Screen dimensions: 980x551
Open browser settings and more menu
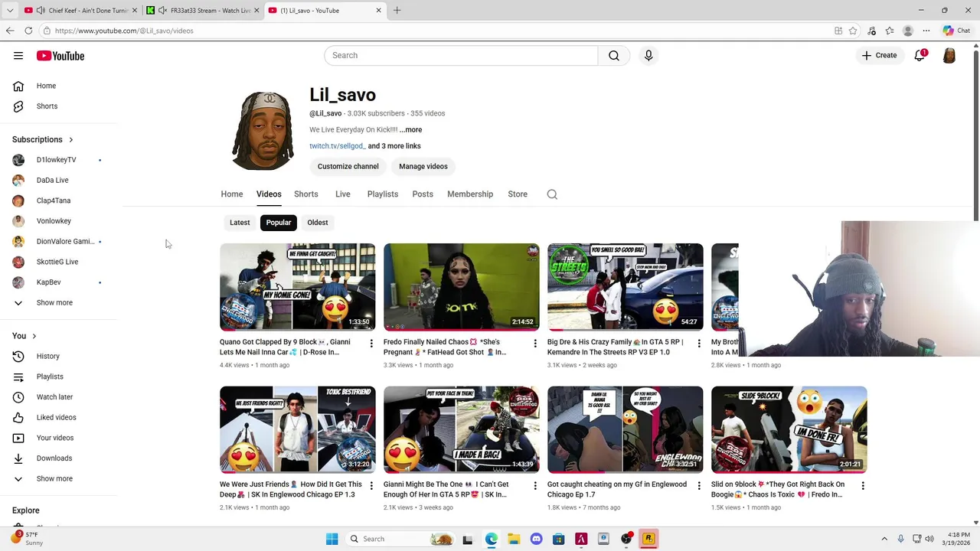[x=926, y=31]
